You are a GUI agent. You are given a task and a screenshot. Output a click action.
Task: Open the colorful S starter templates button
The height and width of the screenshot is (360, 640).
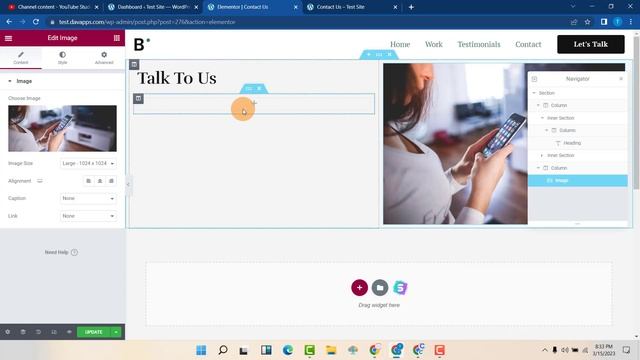point(400,288)
